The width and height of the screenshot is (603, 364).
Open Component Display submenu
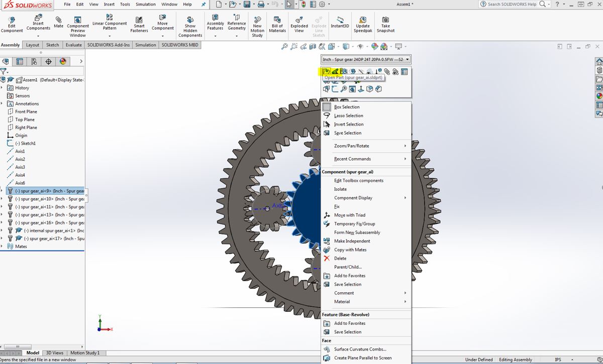366,198
